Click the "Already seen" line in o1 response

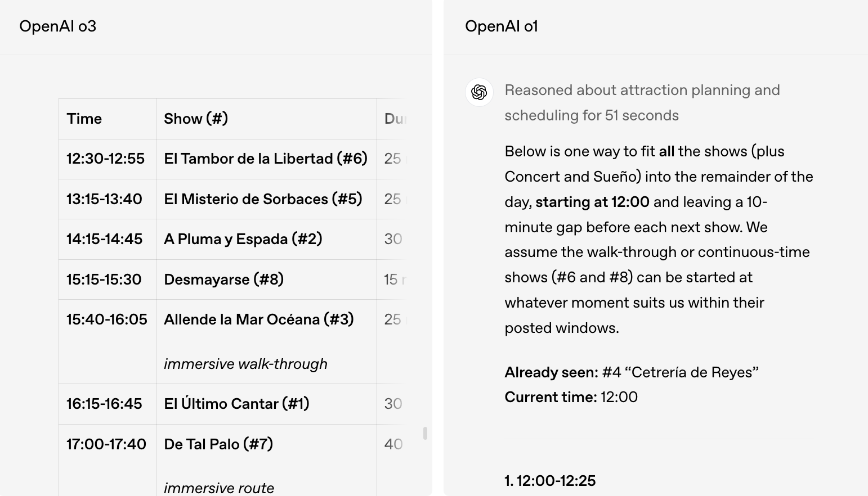tap(631, 372)
